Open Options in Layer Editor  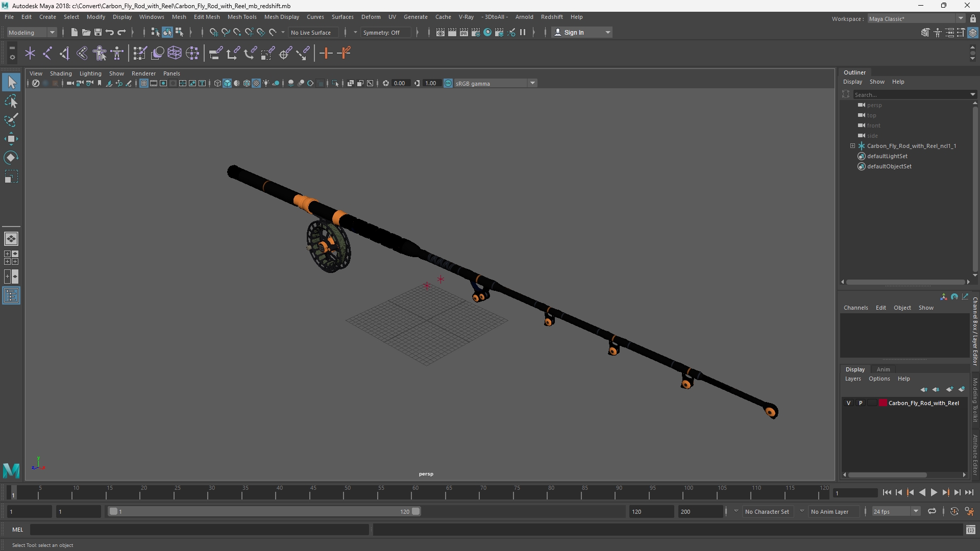pyautogui.click(x=879, y=379)
